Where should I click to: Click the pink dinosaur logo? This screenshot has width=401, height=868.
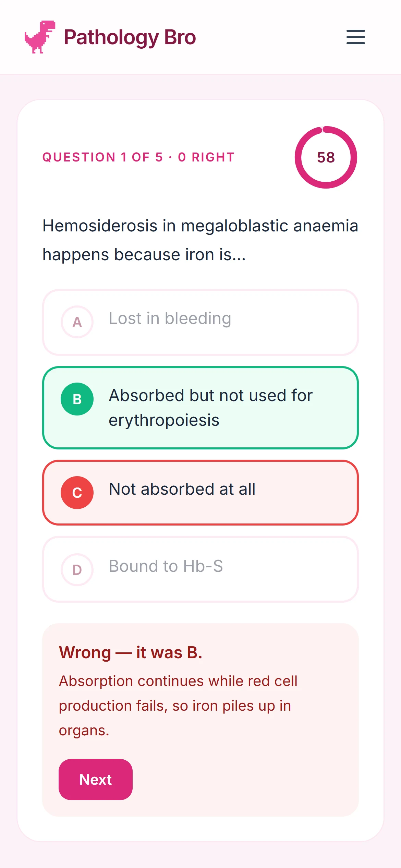[40, 37]
